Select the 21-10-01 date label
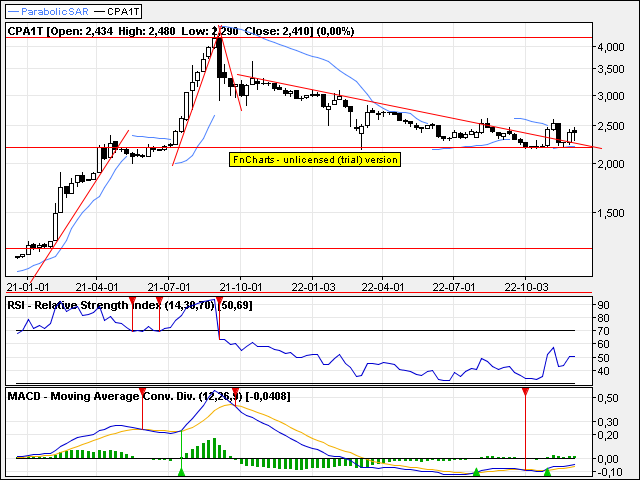 pos(240,287)
